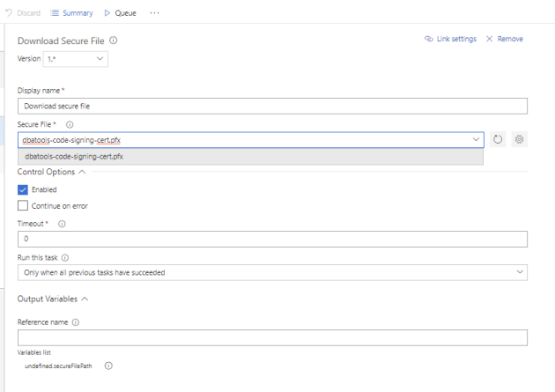Open the task Version dropdown
Screen dimensions: 555x392
[74, 59]
